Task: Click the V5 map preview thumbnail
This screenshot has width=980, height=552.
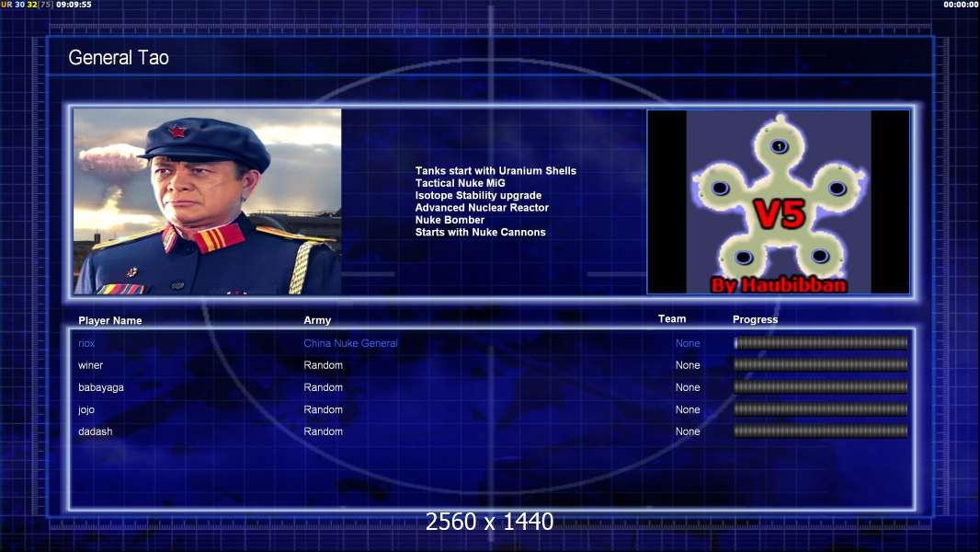Action: 778,201
